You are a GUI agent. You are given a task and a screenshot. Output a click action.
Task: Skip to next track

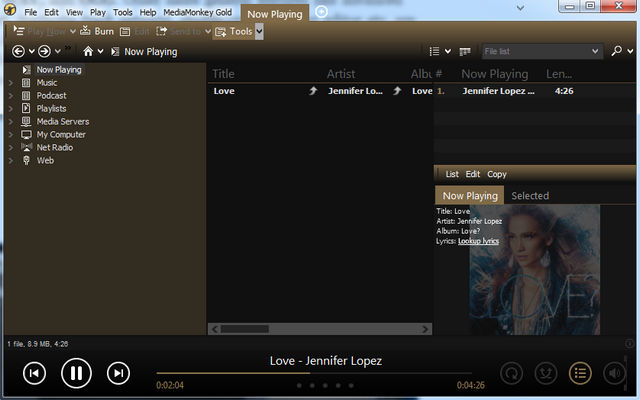[x=118, y=373]
